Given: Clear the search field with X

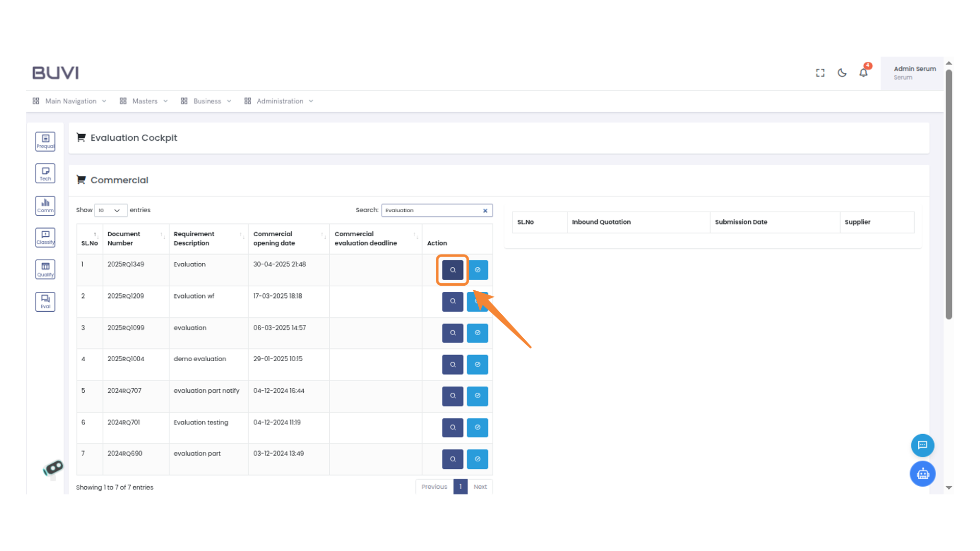Looking at the screenshot, I should (x=485, y=211).
